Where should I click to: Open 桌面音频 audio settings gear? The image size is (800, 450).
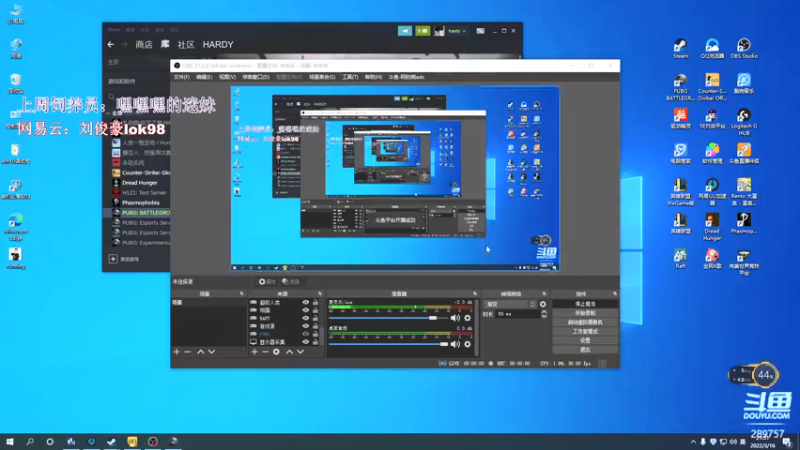[x=467, y=344]
